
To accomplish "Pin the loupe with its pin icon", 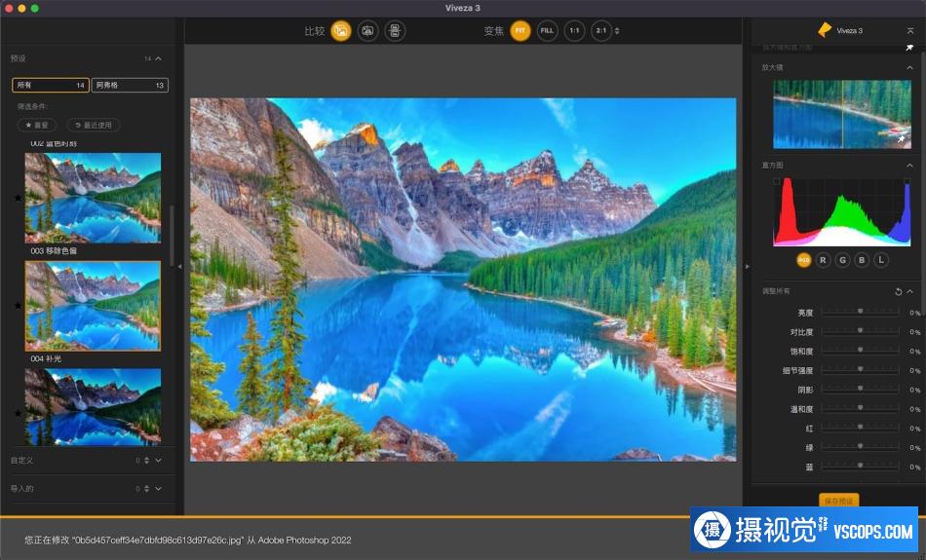I will [902, 139].
